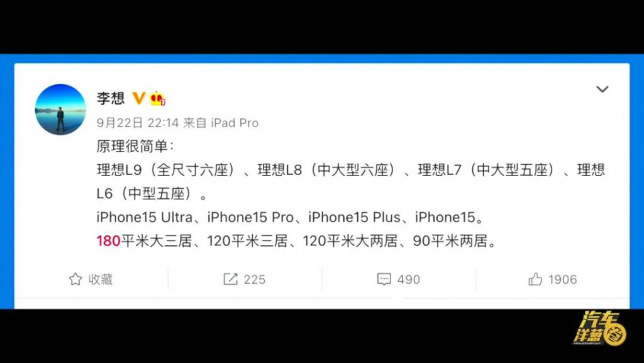Click the 汽车洋葱圈 watermark logo
This screenshot has width=644, height=363.
[599, 328]
